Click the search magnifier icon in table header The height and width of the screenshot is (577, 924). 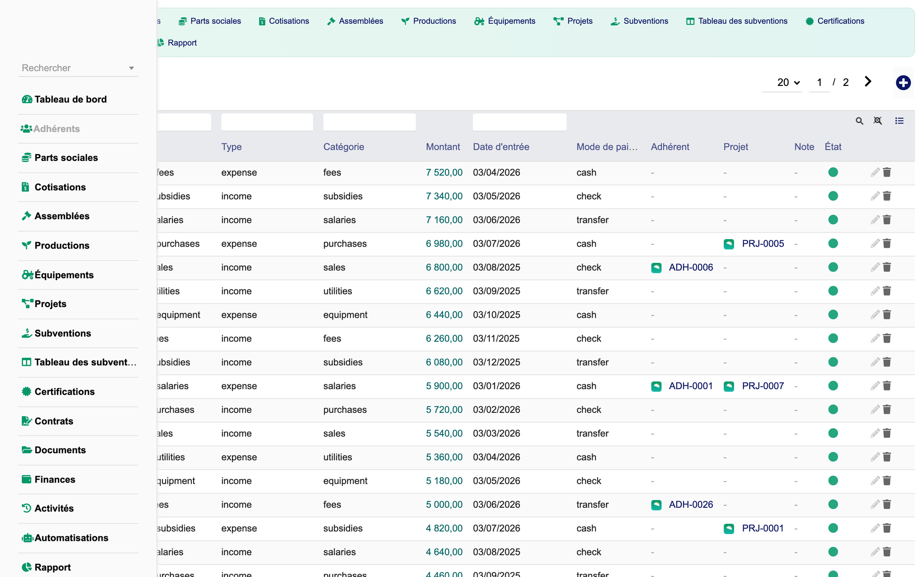(859, 121)
